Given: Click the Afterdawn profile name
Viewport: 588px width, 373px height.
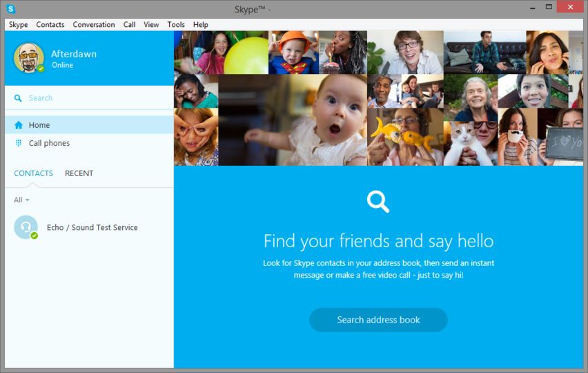Looking at the screenshot, I should [x=74, y=54].
